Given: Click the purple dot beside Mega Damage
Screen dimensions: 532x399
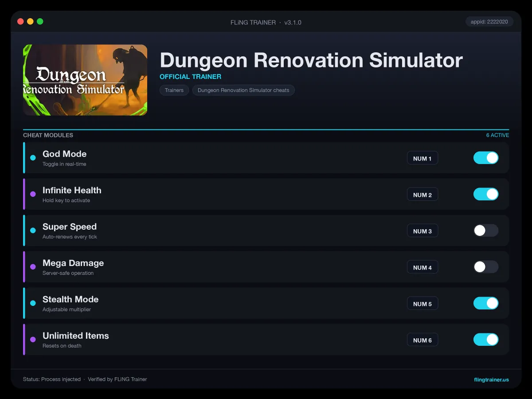Looking at the screenshot, I should coord(33,267).
